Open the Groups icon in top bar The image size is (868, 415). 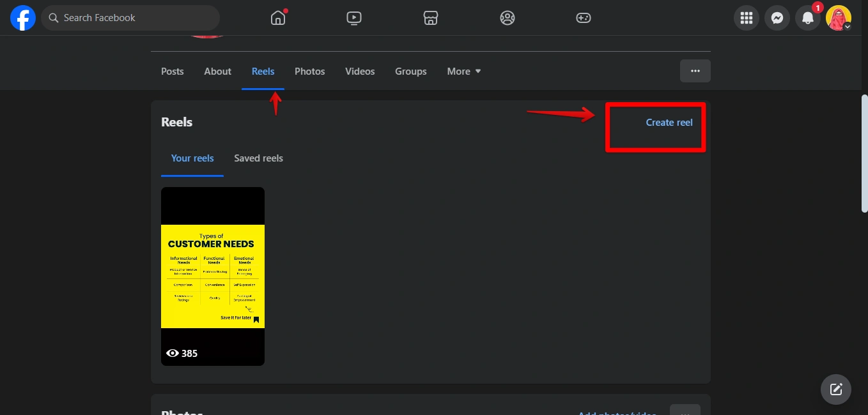tap(508, 18)
